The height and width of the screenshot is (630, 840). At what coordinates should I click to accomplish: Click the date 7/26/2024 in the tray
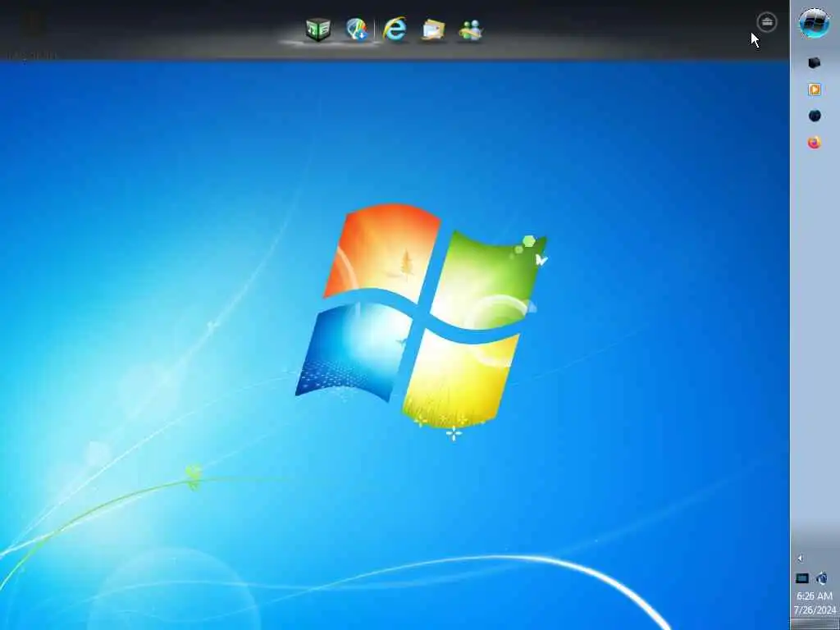click(815, 609)
